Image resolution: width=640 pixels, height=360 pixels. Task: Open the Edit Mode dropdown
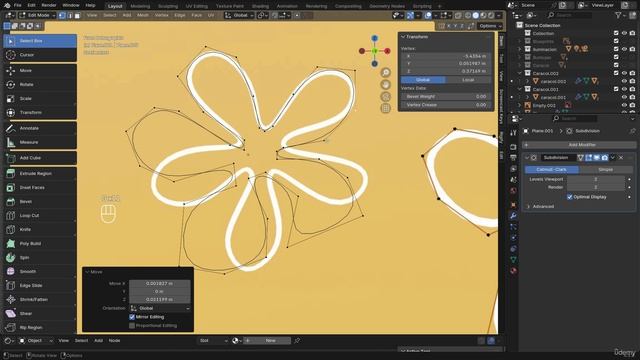click(37, 16)
